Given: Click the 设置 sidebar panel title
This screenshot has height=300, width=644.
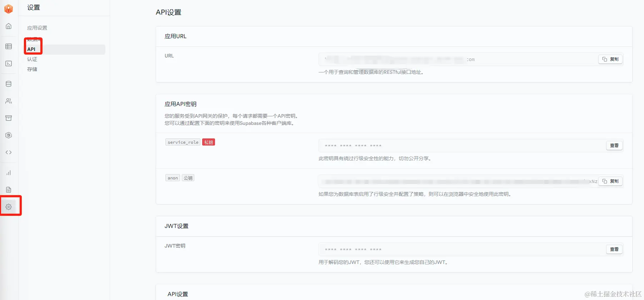Looking at the screenshot, I should coord(34,7).
